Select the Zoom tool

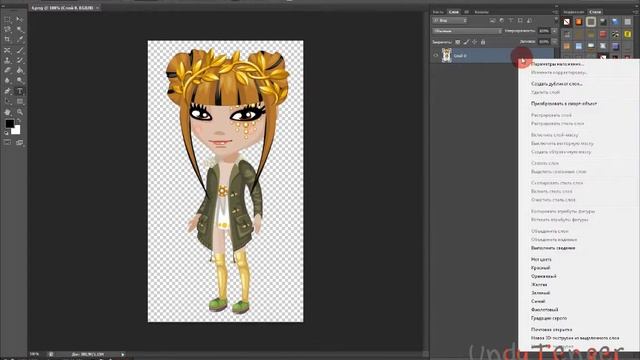[20, 112]
